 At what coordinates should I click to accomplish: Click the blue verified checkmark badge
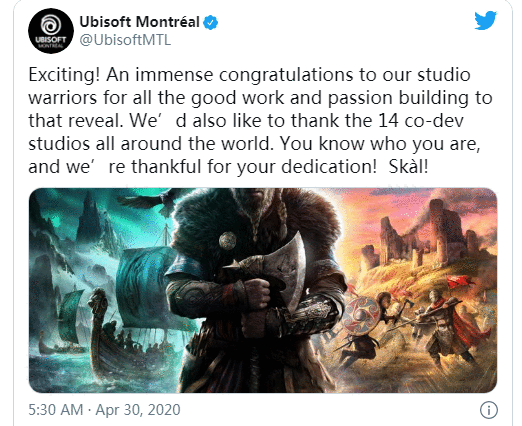pyautogui.click(x=211, y=23)
